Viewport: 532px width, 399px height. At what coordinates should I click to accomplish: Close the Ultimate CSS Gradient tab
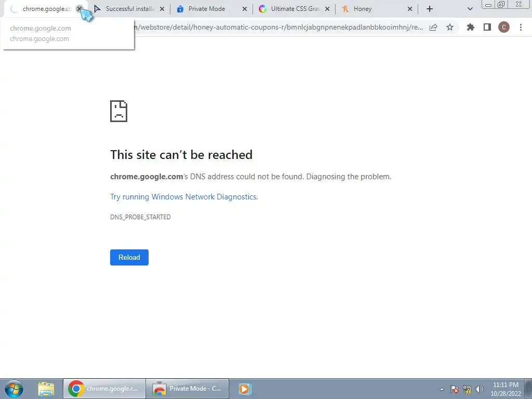(327, 9)
